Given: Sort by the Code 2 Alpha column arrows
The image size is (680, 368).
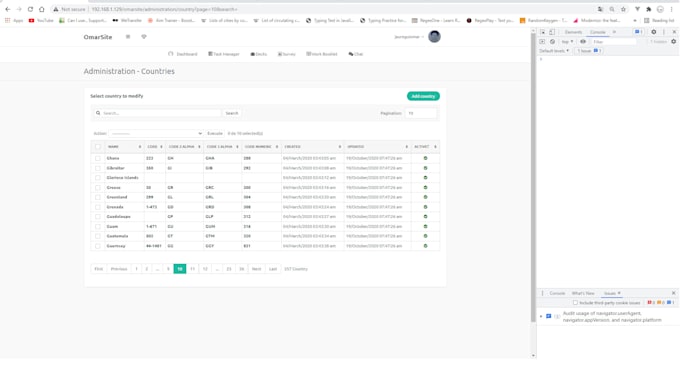Looking at the screenshot, I should [x=199, y=147].
